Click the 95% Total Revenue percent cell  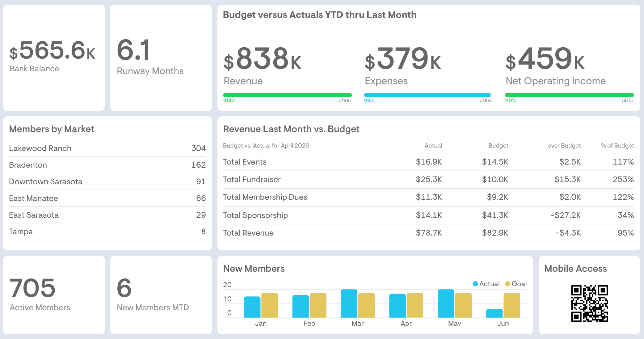point(626,233)
